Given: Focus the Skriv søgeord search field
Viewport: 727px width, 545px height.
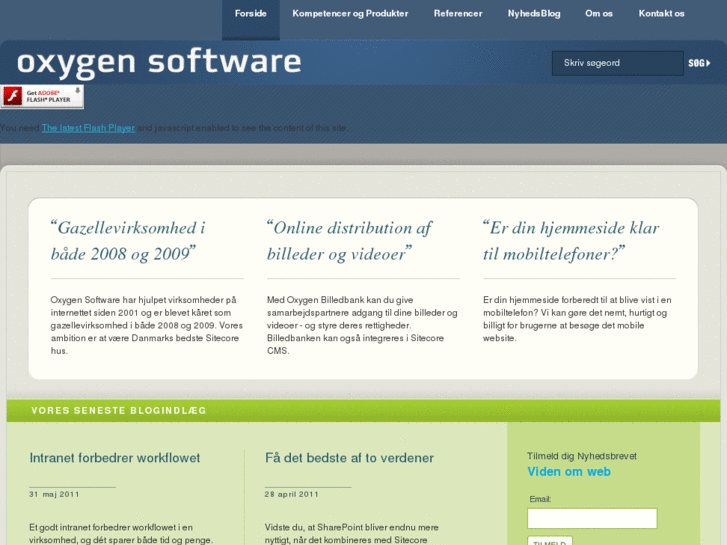Looking at the screenshot, I should [617, 63].
